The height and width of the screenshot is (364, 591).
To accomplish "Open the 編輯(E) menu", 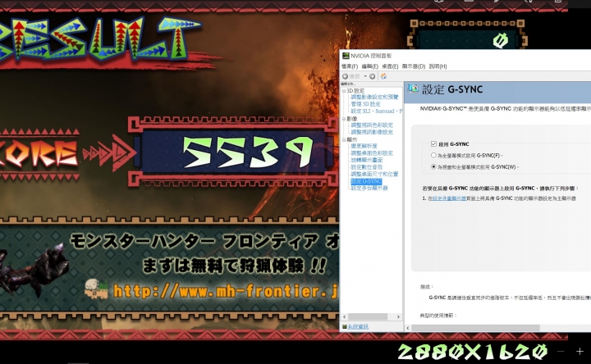I will point(369,66).
